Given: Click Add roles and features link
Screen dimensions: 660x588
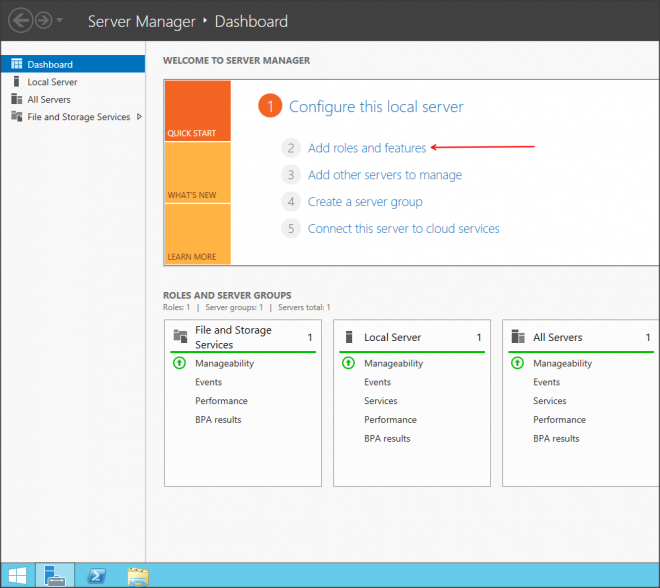Looking at the screenshot, I should (367, 148).
